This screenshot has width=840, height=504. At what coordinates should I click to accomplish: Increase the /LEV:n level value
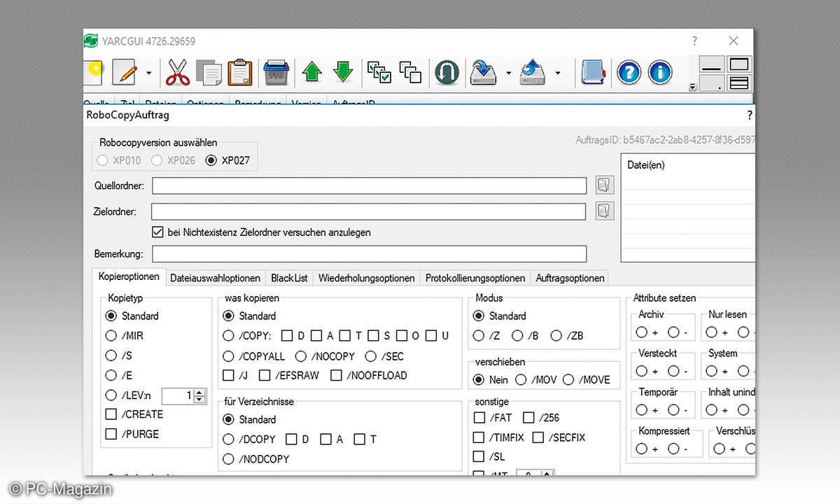[x=200, y=392]
